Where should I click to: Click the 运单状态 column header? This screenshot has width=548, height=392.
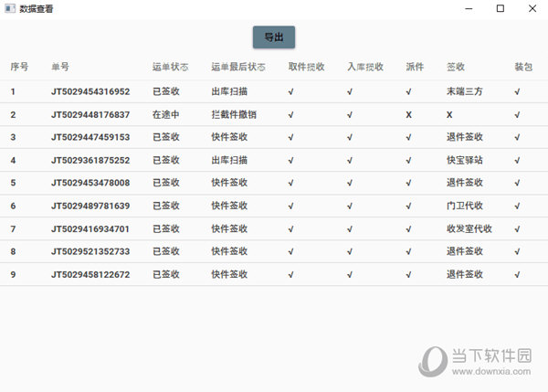point(170,67)
